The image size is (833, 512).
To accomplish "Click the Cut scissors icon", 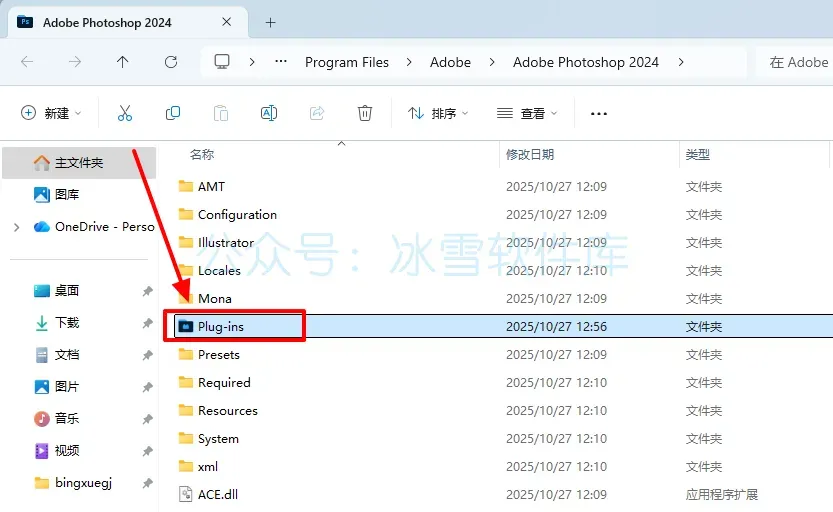I will click(x=125, y=113).
